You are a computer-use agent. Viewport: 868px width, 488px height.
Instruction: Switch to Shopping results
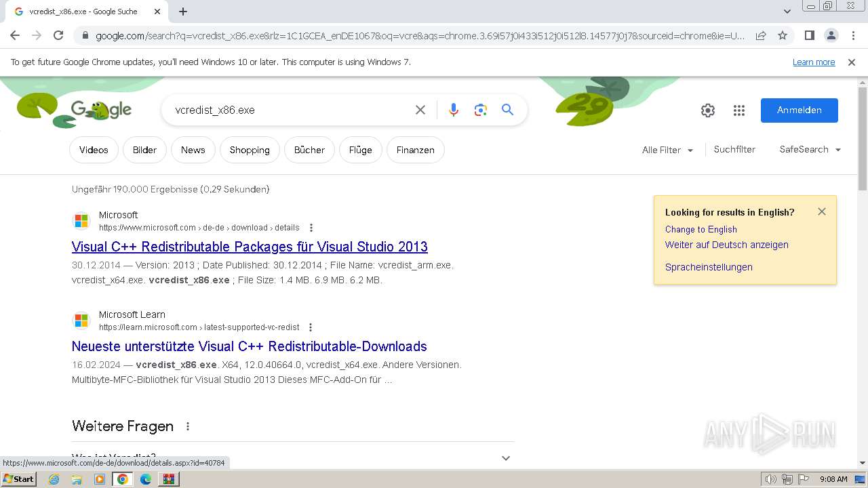coord(250,150)
